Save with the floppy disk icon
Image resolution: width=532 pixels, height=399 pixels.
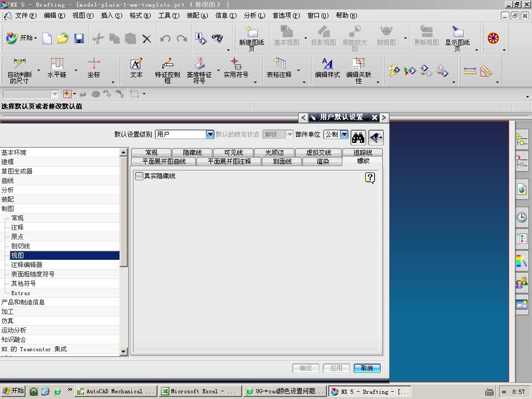[x=79, y=38]
